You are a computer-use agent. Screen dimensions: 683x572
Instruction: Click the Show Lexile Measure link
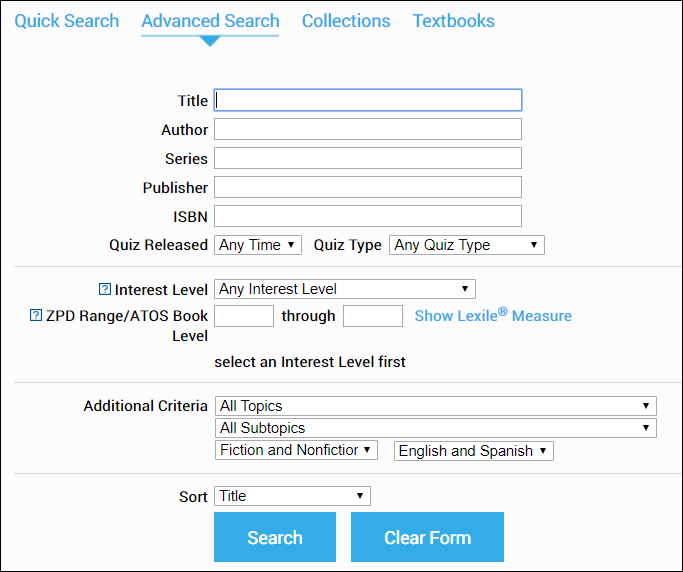(493, 316)
